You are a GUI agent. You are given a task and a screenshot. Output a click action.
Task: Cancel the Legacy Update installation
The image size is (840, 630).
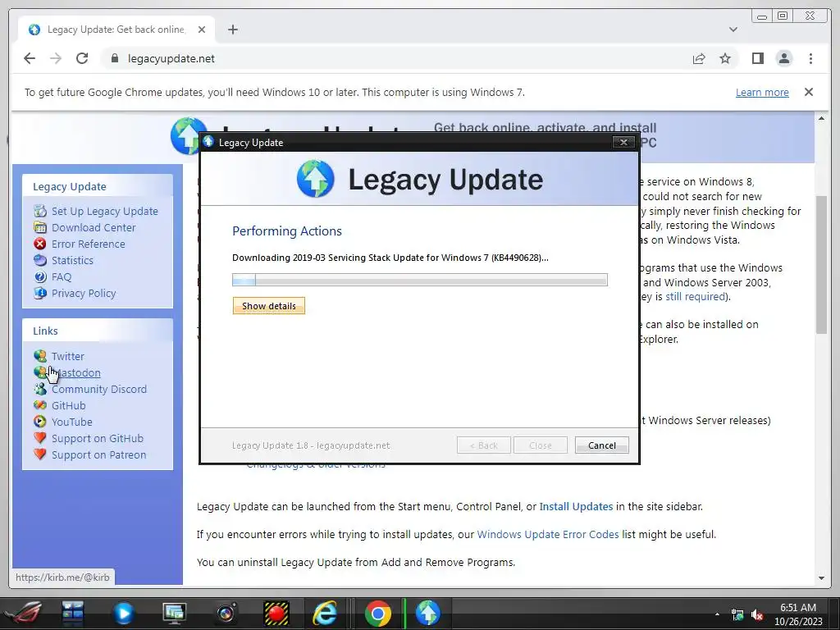[x=601, y=445]
